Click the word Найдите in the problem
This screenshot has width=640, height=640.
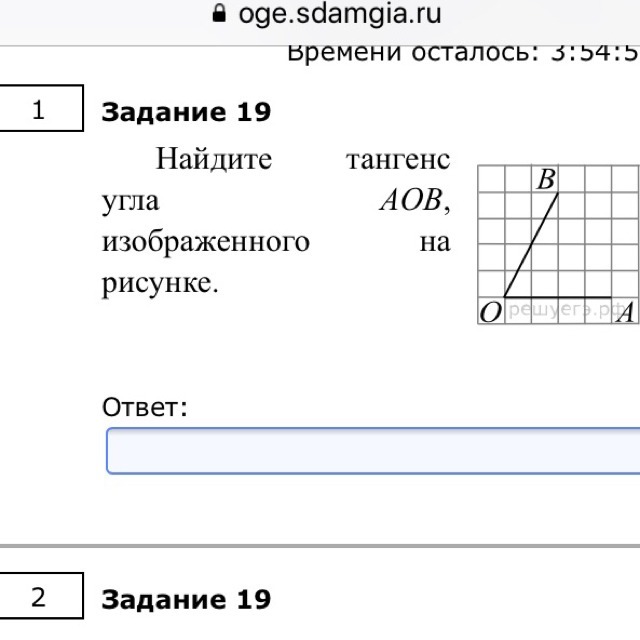pos(213,159)
